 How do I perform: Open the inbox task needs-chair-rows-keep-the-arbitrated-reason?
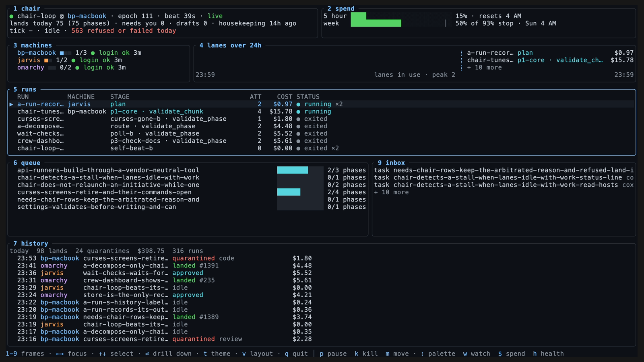click(x=504, y=170)
